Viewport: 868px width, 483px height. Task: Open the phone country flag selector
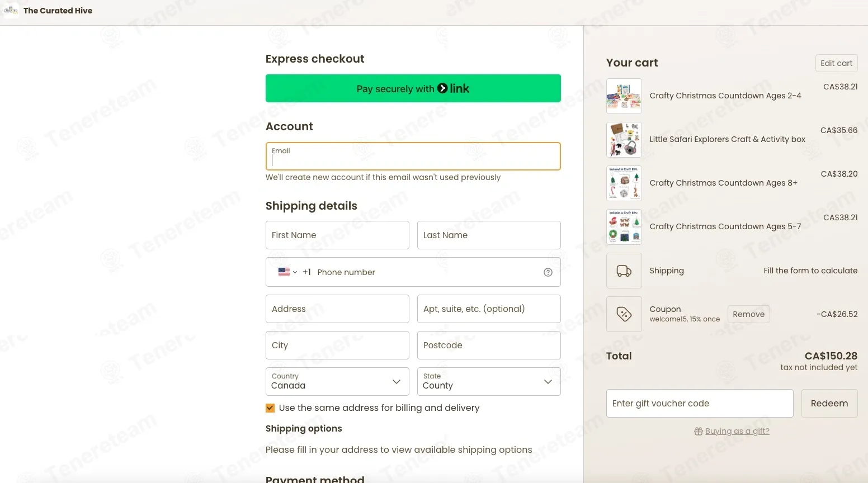[x=287, y=272]
